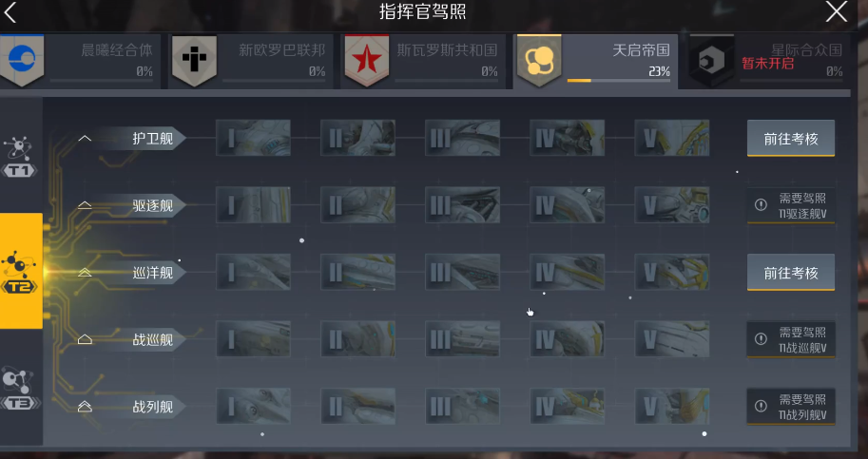Click the 斯瓦罗斯共和国 red star emblem
The width and height of the screenshot is (868, 459).
pyautogui.click(x=366, y=60)
